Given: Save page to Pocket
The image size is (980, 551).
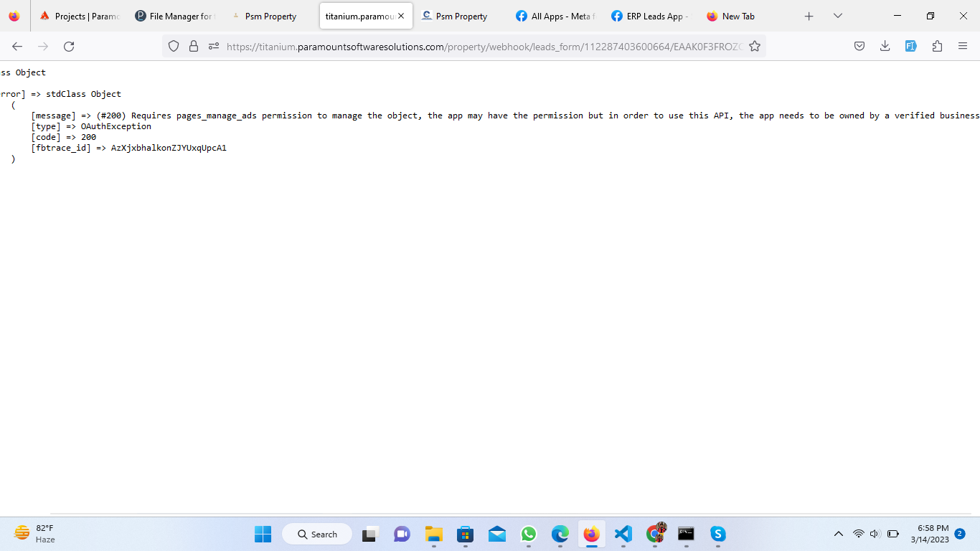Looking at the screenshot, I should point(859,47).
